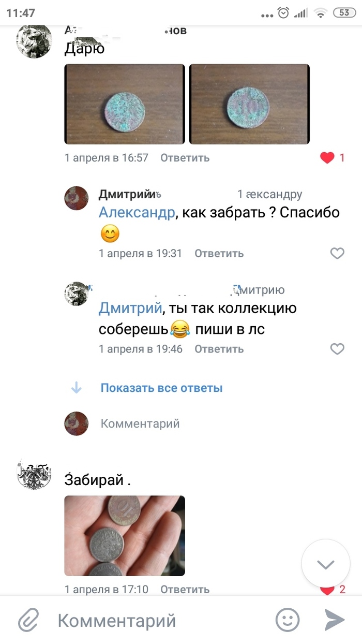
Task: Tap the paperclip attachment icon
Action: point(29,620)
